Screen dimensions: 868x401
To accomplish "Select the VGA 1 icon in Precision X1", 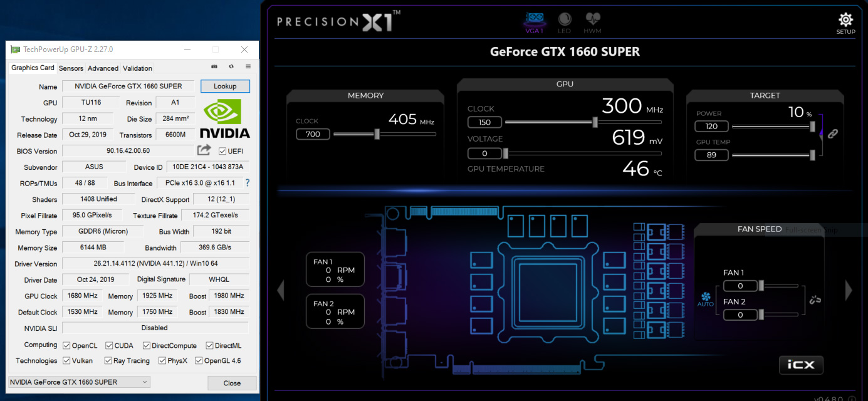I will click(x=535, y=23).
